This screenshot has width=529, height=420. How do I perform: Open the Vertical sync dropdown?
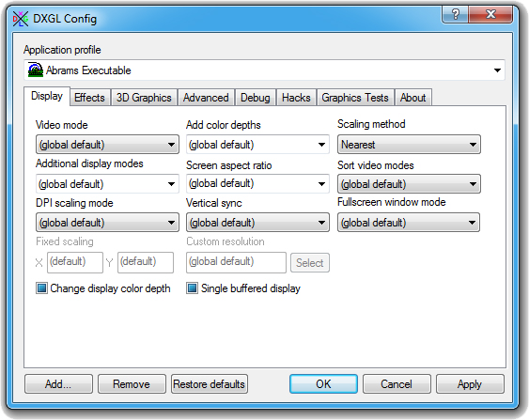257,223
